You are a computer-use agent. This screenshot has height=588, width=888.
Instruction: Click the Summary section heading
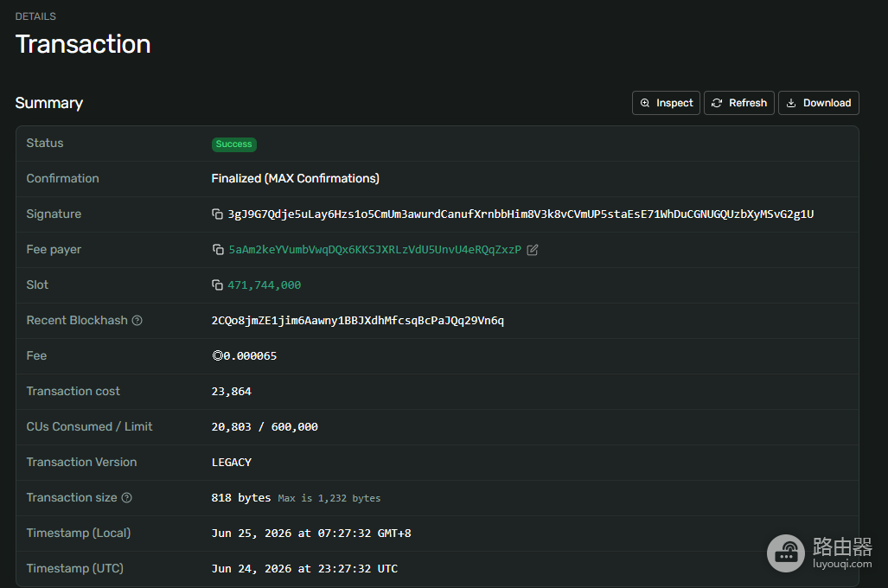pos(49,103)
